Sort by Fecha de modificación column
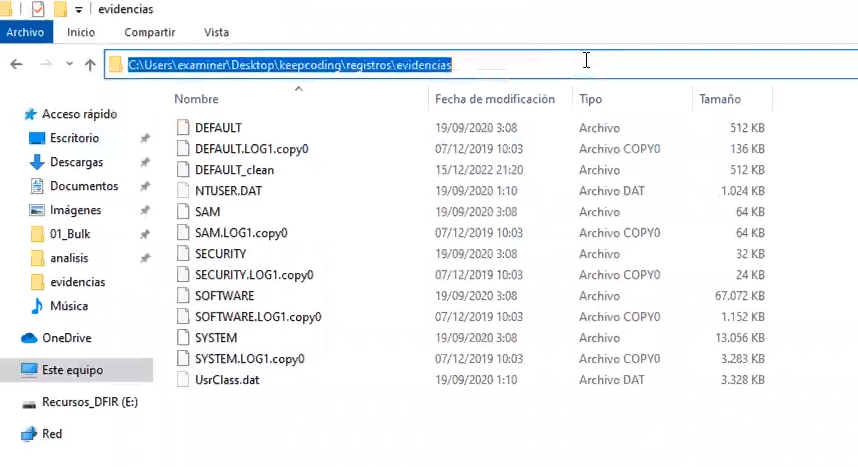 coord(495,99)
